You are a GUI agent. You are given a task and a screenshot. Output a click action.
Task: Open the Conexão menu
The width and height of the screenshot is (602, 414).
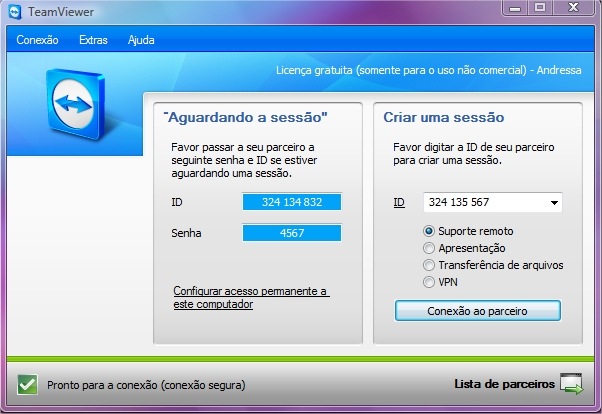(37, 40)
